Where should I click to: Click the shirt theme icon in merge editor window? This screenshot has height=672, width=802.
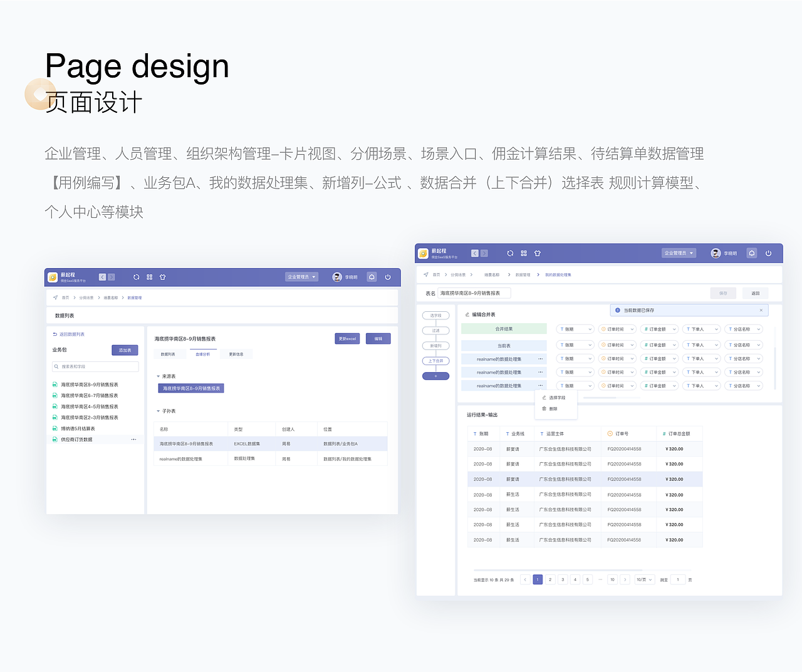tap(538, 253)
